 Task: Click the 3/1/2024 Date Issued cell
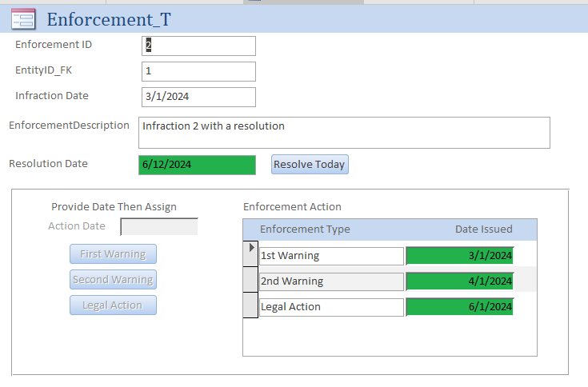(x=460, y=256)
